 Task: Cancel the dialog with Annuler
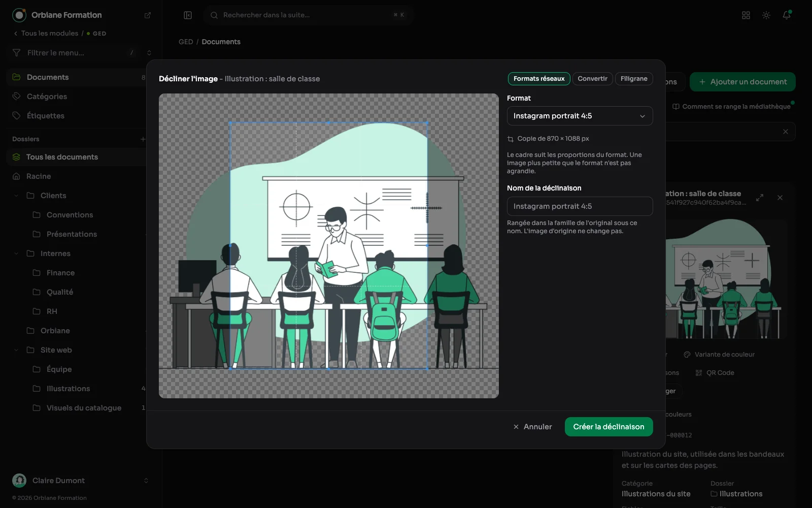pos(532,427)
